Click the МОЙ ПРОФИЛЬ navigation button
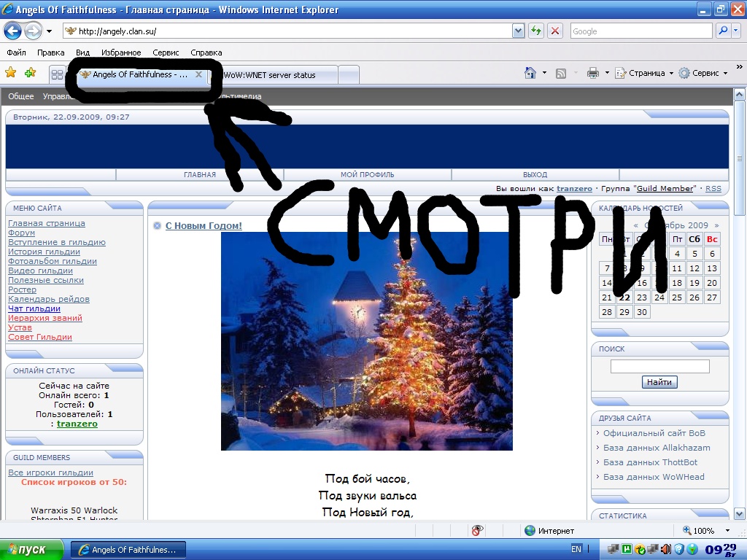The image size is (747, 560). point(368,175)
